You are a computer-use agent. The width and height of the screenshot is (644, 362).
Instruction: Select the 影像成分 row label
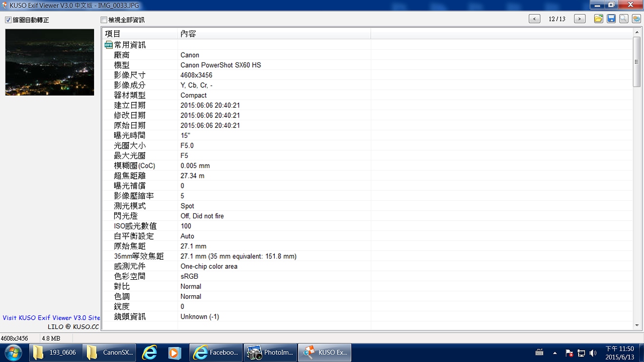130,85
